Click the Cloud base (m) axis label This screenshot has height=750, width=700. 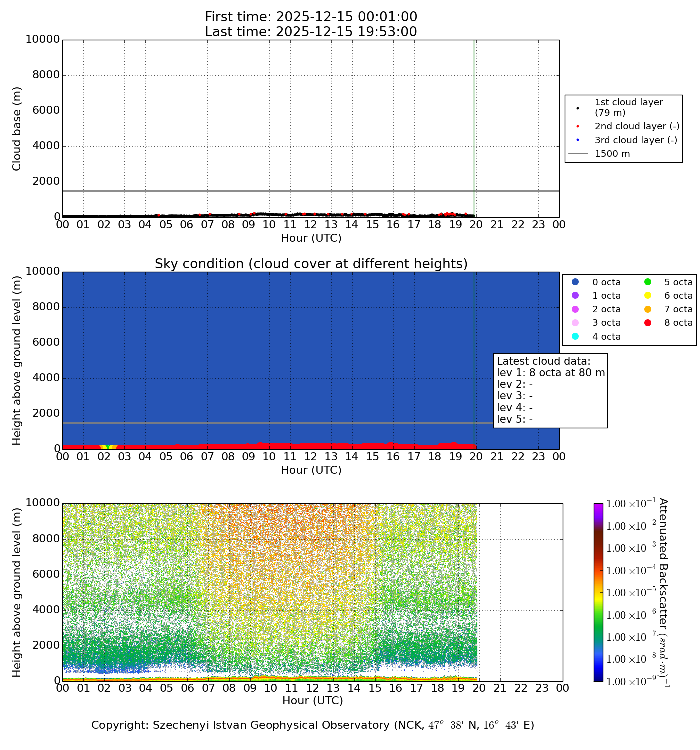click(17, 129)
